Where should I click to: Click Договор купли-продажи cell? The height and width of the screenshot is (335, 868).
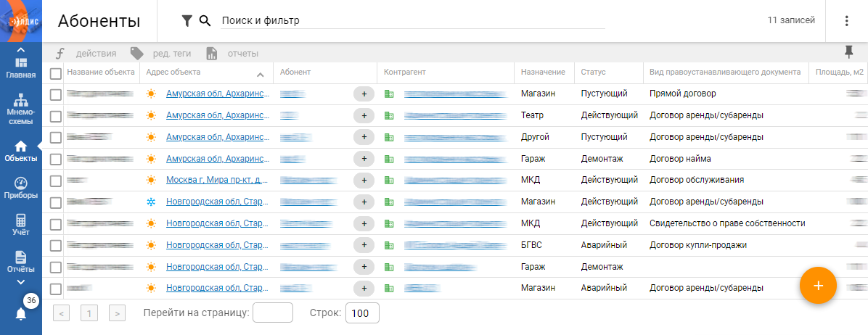[x=698, y=245]
